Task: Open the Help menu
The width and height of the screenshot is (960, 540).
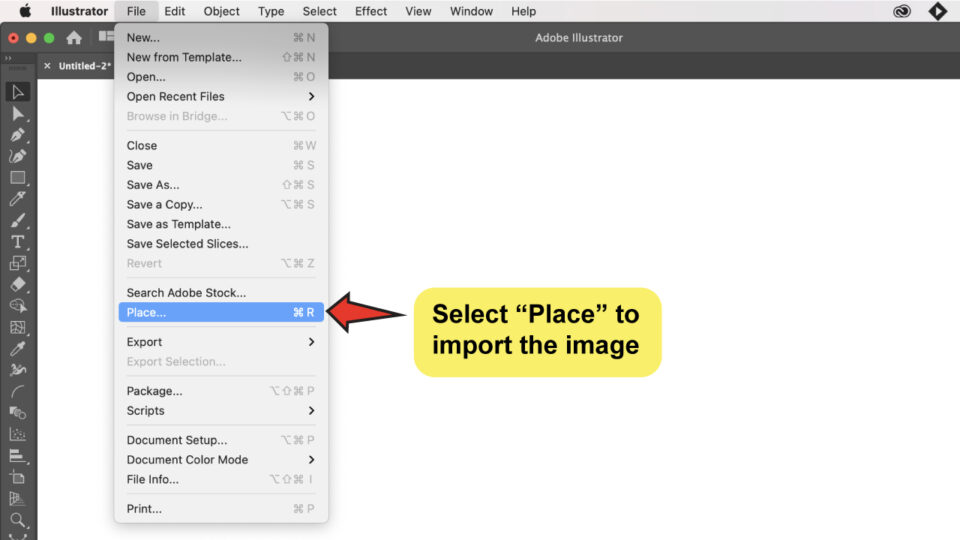Action: point(523,11)
